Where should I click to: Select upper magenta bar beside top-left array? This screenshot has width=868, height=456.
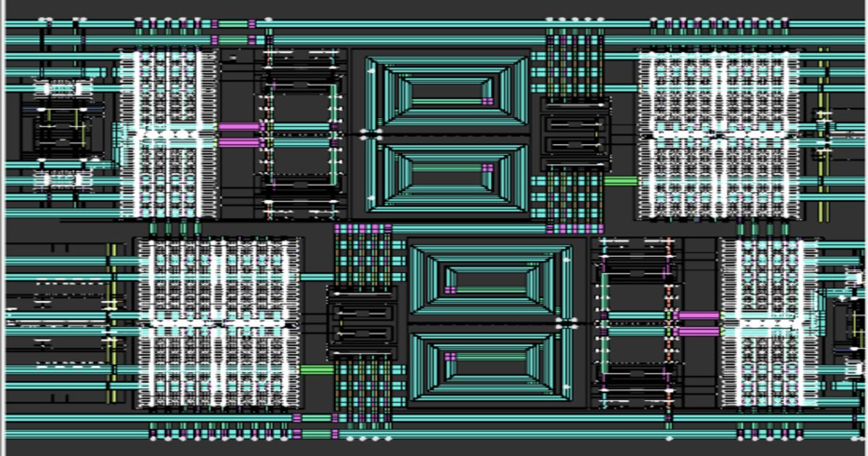click(x=239, y=127)
